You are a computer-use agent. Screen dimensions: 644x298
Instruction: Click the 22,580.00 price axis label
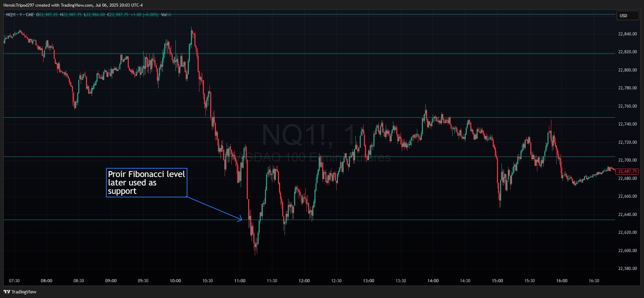pos(628,269)
